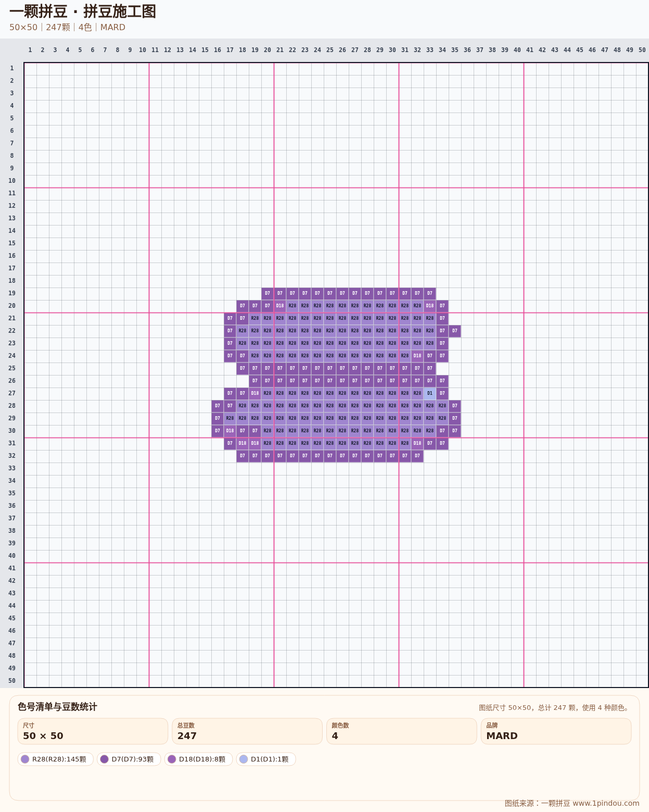The width and height of the screenshot is (649, 812).
Task: Click the 尺寸 50 × 50 stat card
Action: (93, 731)
